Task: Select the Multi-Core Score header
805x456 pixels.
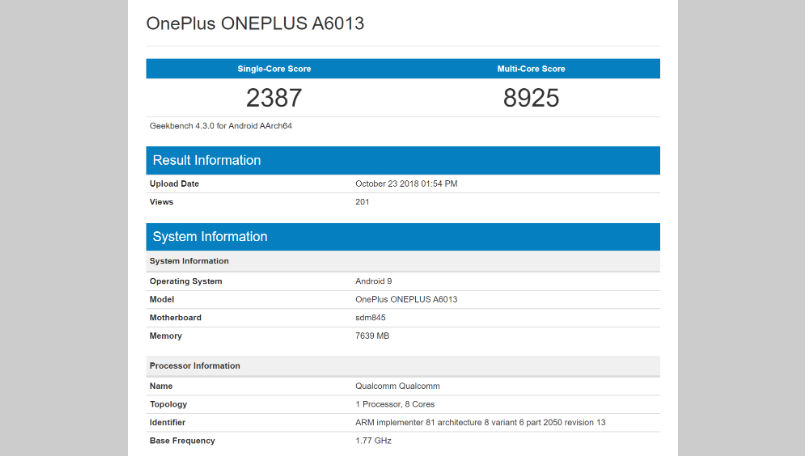Action: point(531,69)
